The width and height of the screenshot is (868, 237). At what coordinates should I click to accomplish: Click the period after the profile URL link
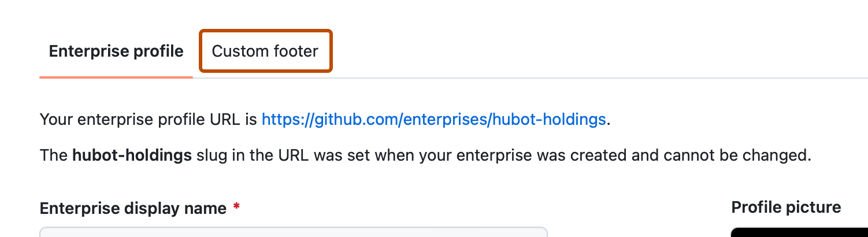[x=609, y=120]
